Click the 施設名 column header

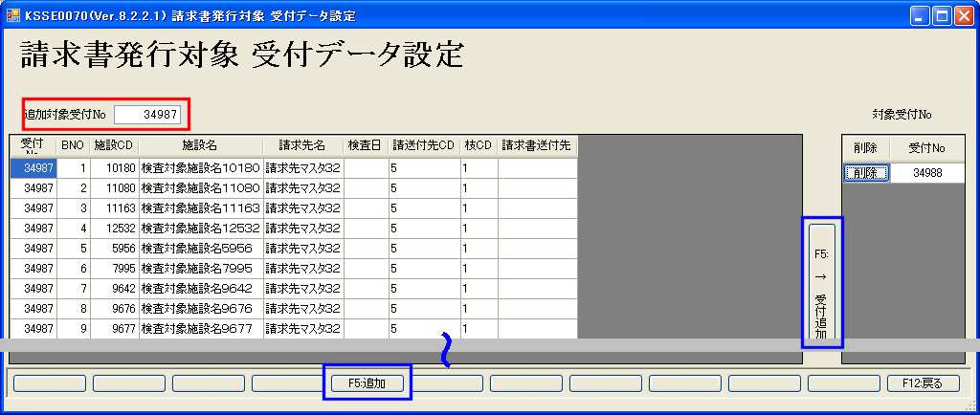[200, 145]
